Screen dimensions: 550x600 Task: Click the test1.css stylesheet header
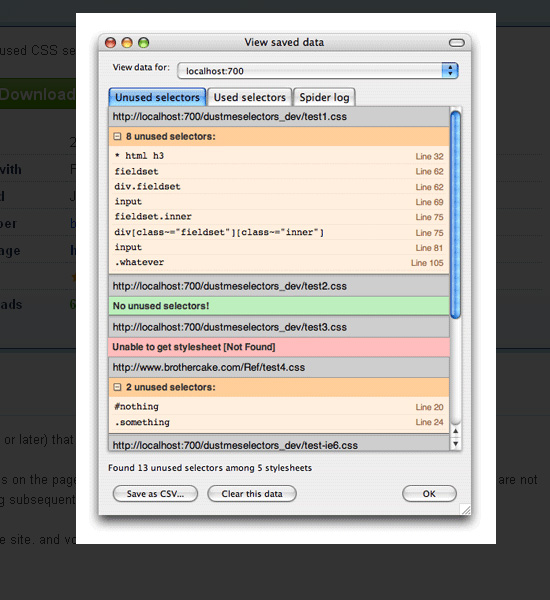(279, 116)
